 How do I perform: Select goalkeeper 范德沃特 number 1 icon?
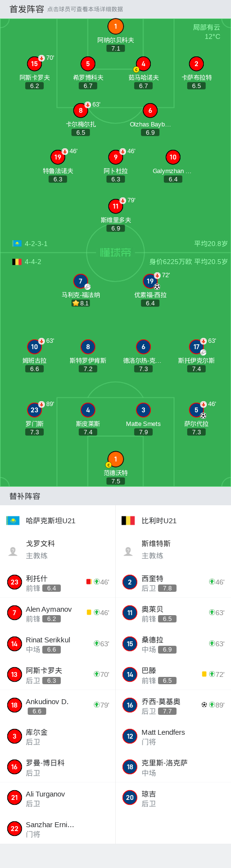pos(115,459)
